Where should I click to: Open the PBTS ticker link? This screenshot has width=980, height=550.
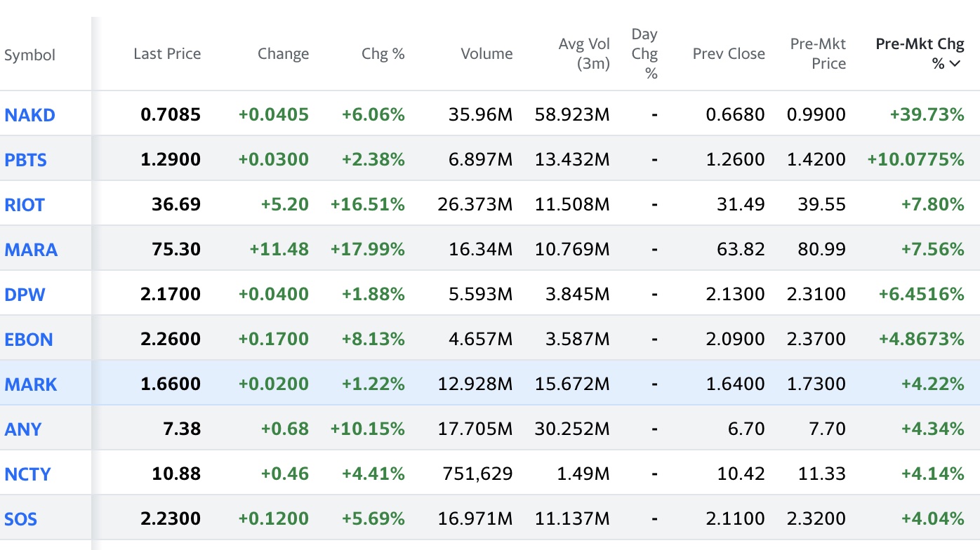25,160
